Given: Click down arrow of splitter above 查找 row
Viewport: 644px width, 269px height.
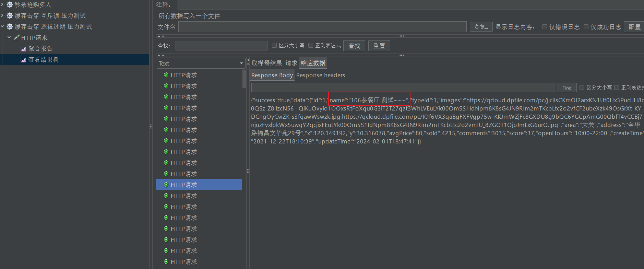Looking at the screenshot, I should [163, 36].
